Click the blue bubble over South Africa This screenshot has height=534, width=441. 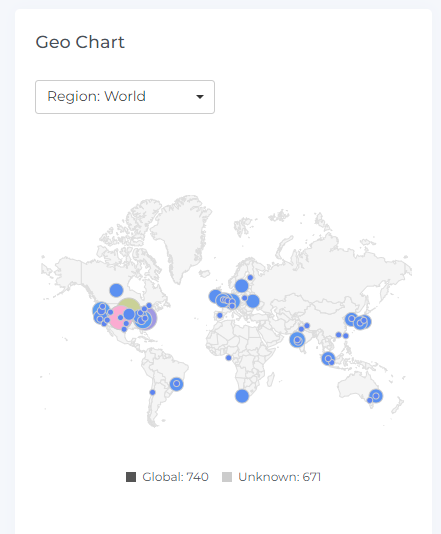click(242, 396)
